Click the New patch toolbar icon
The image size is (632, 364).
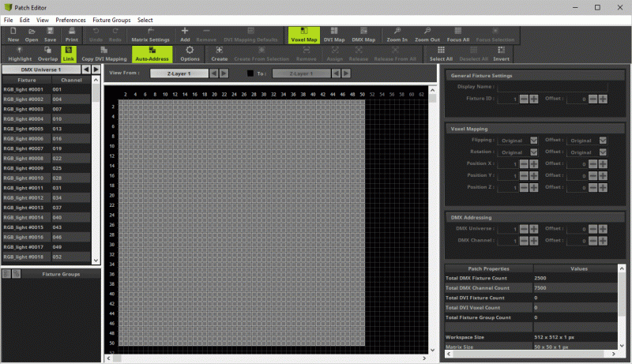click(x=13, y=35)
